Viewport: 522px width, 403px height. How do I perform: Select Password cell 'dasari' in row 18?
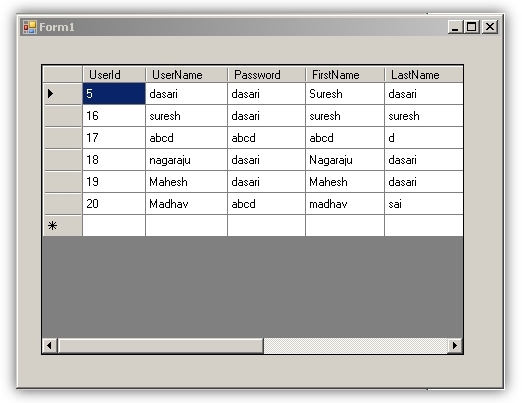point(267,160)
